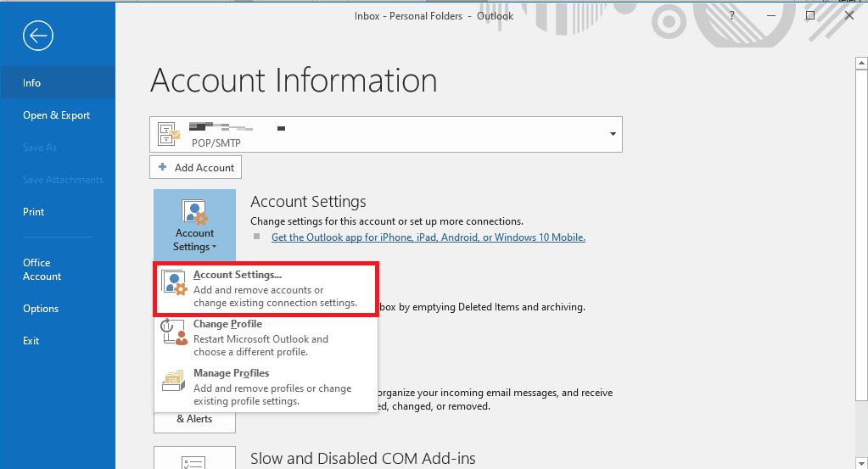Choose Account Settings... menu entry

pos(266,289)
